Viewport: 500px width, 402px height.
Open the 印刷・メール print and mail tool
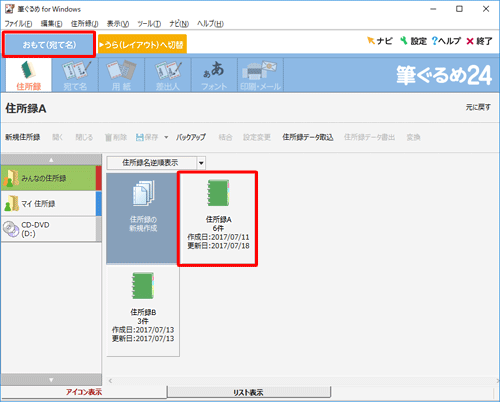(x=260, y=75)
